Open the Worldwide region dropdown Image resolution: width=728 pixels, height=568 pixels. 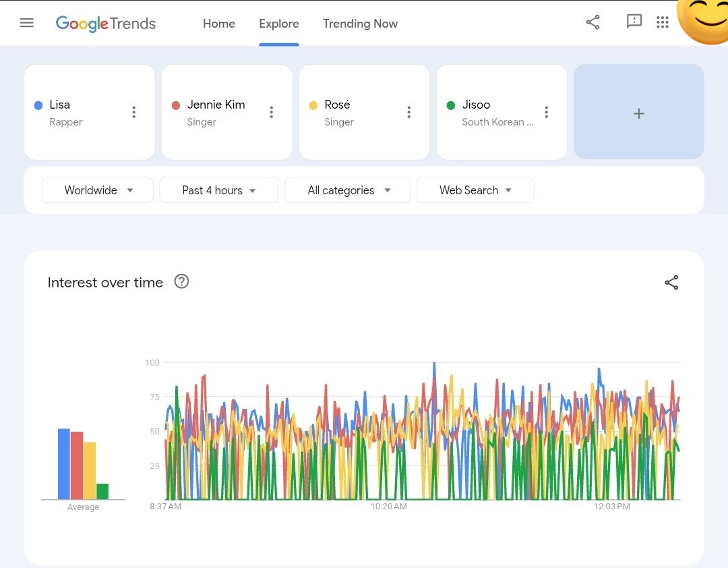(x=98, y=190)
